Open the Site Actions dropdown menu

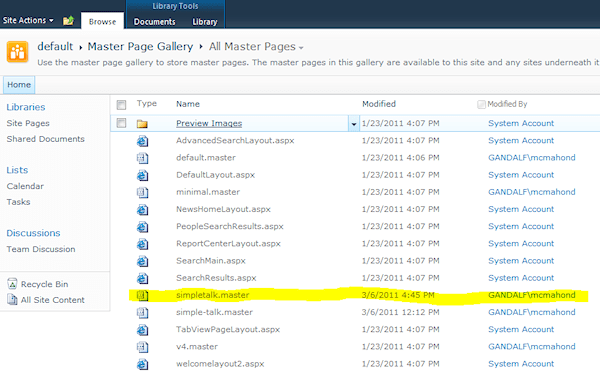click(x=28, y=20)
